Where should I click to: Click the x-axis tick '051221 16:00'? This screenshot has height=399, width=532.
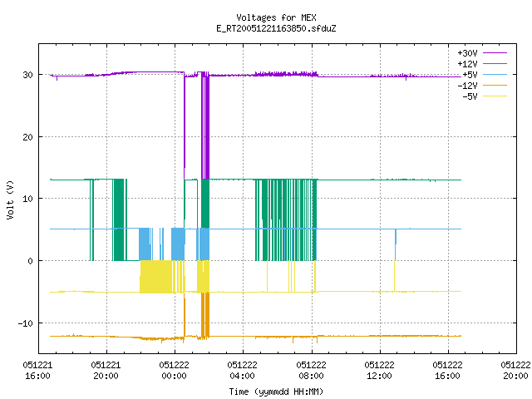37,371
